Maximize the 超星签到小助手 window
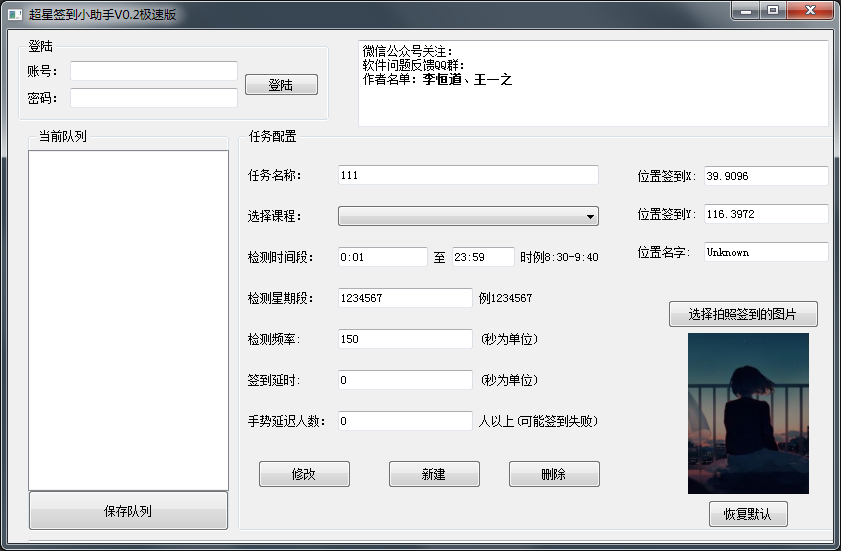This screenshot has height=551, width=841. (x=773, y=10)
